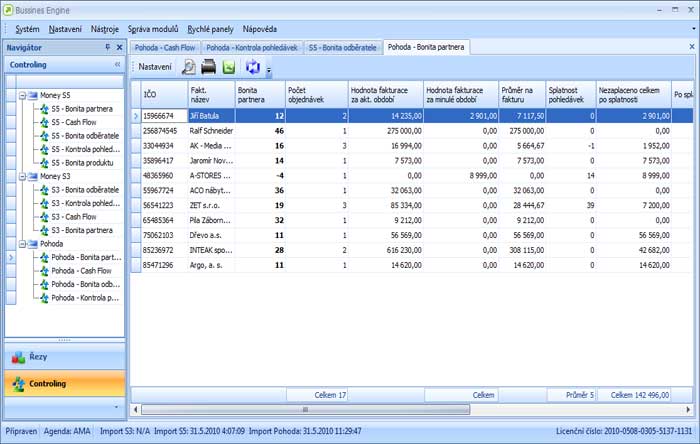
Task: Click the printer icon in toolbar
Action: tap(209, 67)
